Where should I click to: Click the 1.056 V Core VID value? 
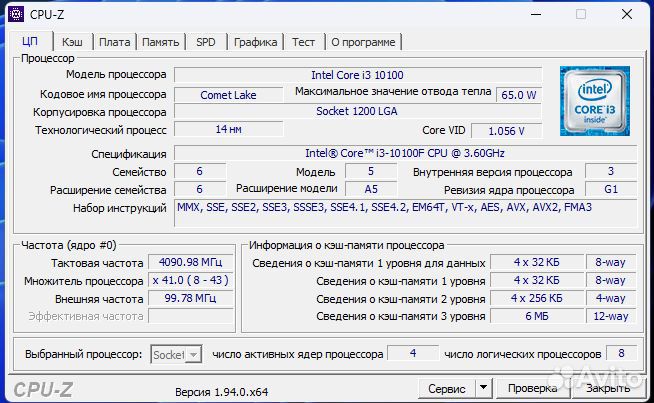(x=506, y=131)
